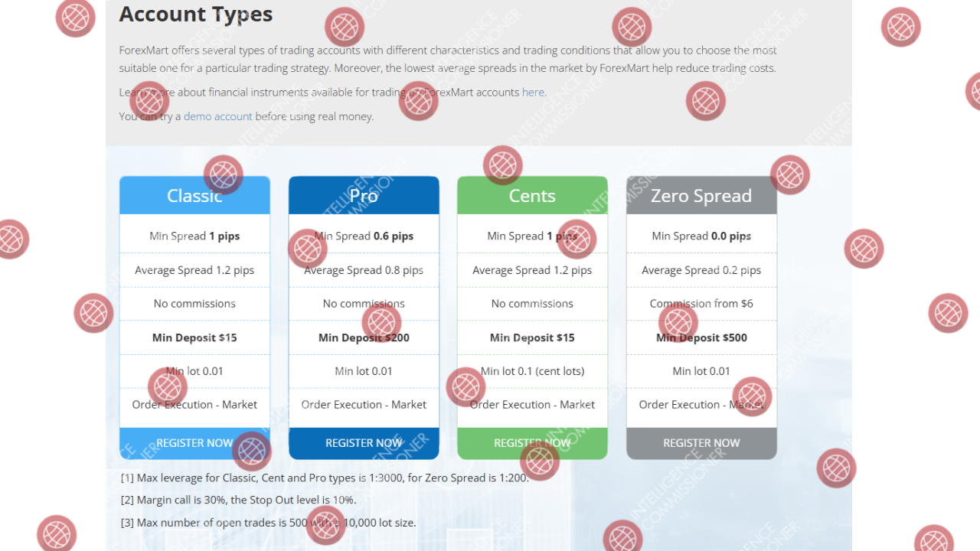Click Register Now on the Zero Spread account
Viewport: 980px width, 551px height.
tap(701, 443)
